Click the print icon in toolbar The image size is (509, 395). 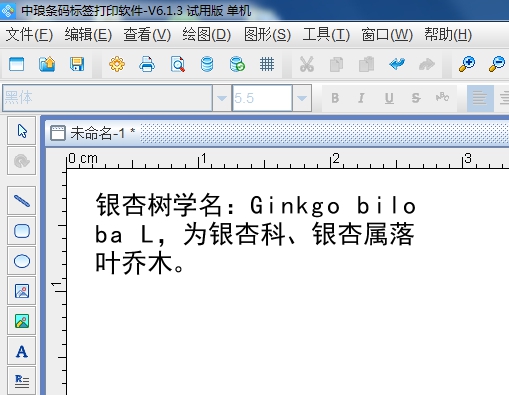click(147, 64)
